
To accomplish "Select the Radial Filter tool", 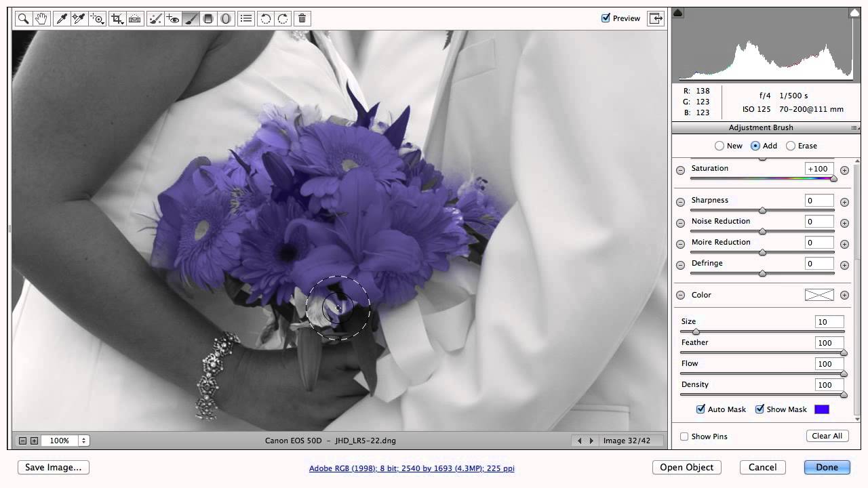I will 226,19.
